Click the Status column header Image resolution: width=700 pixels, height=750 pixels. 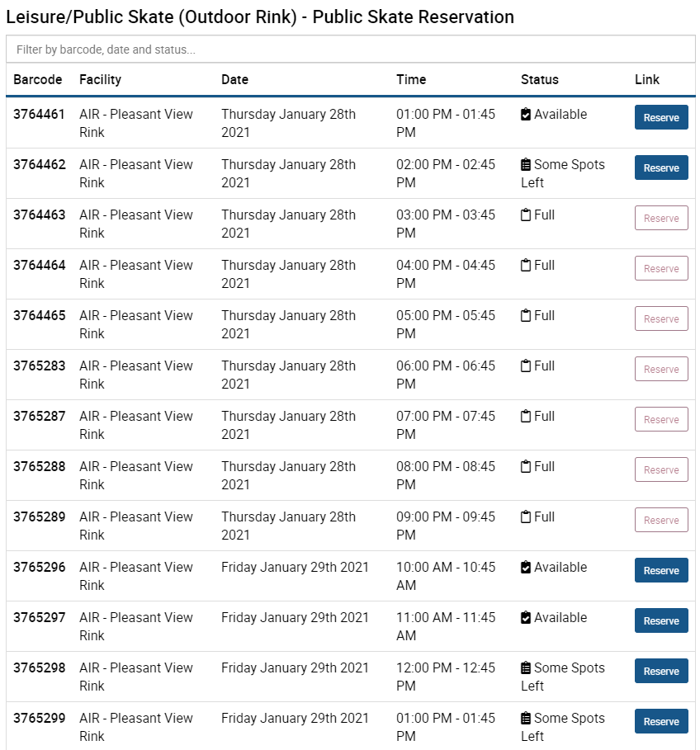pos(539,79)
